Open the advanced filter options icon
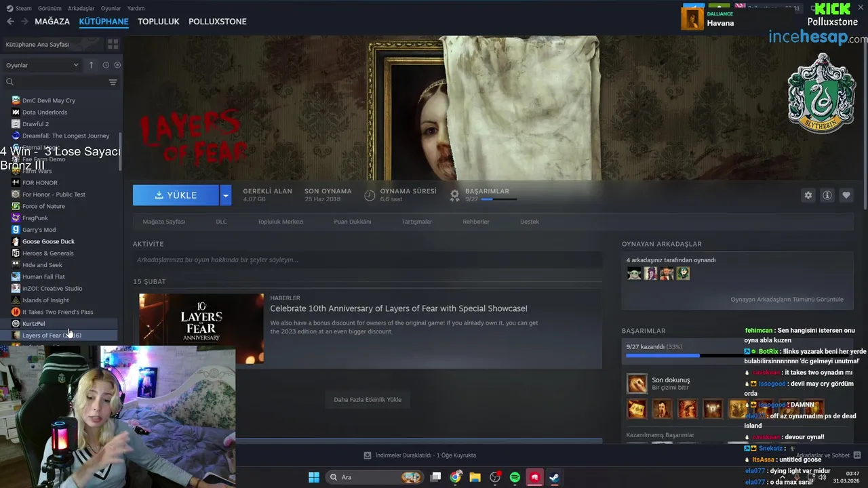The height and width of the screenshot is (488, 868). [113, 82]
